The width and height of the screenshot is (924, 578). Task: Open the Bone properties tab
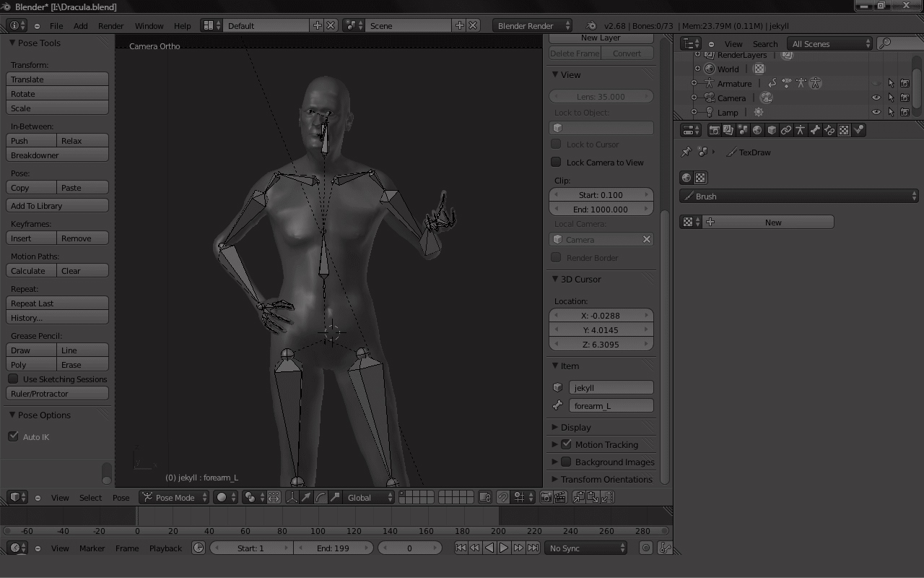(815, 130)
